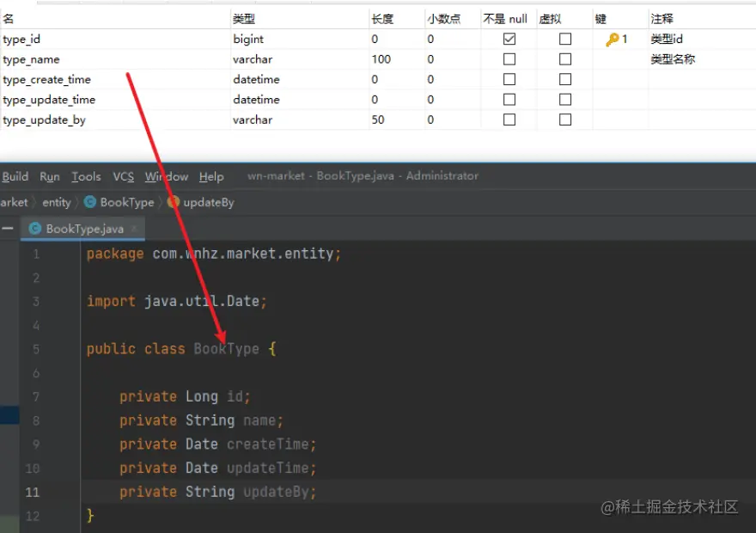Image resolution: width=756 pixels, height=533 pixels.
Task: Click the createTime field in code
Action: (267, 444)
